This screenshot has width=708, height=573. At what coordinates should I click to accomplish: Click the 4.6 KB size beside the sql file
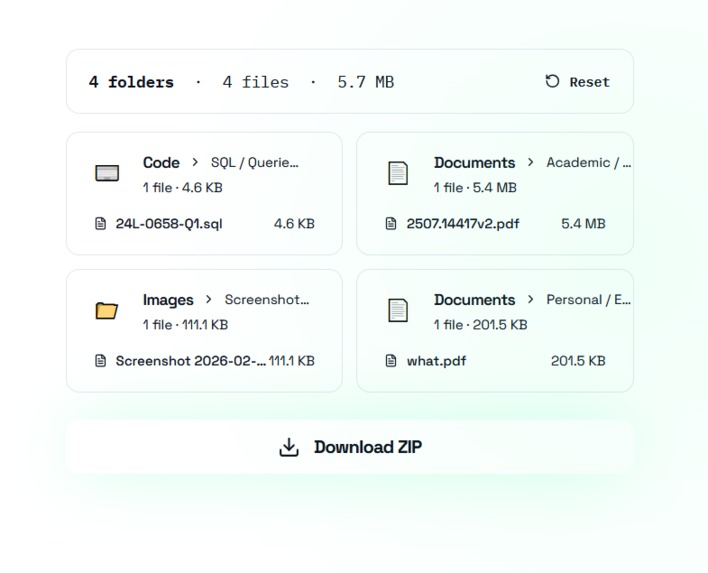coord(294,224)
